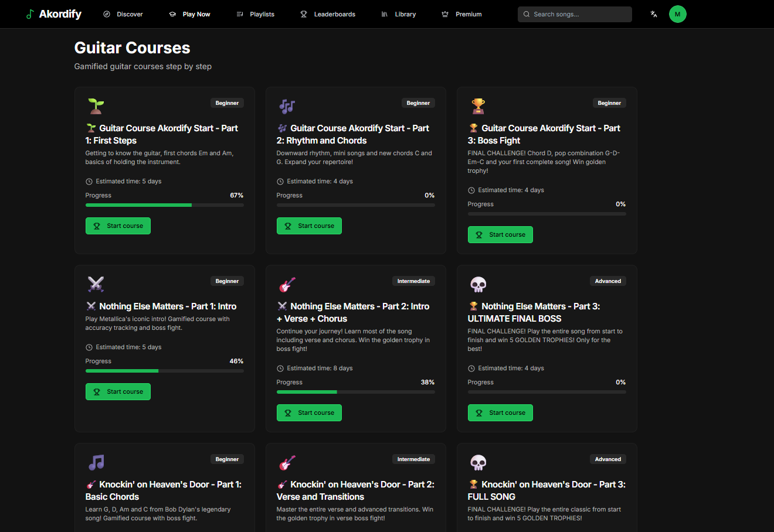Open the user avatar M menu
The width and height of the screenshot is (774, 532).
(678, 14)
